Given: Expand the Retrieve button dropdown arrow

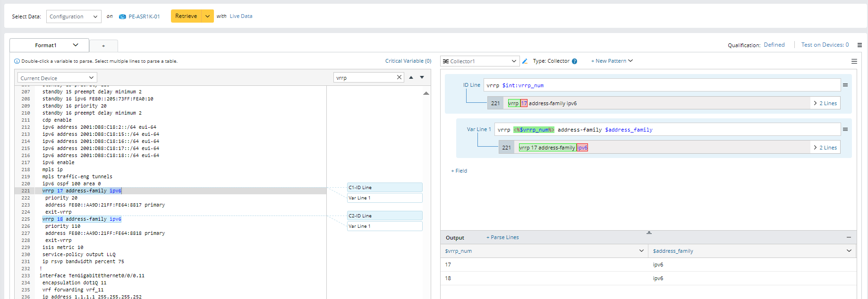Looking at the screenshot, I should (x=207, y=16).
